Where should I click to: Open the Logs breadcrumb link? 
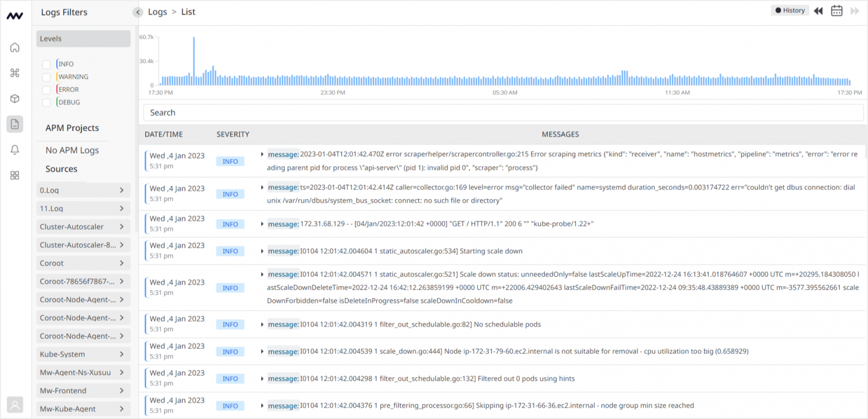click(x=157, y=11)
